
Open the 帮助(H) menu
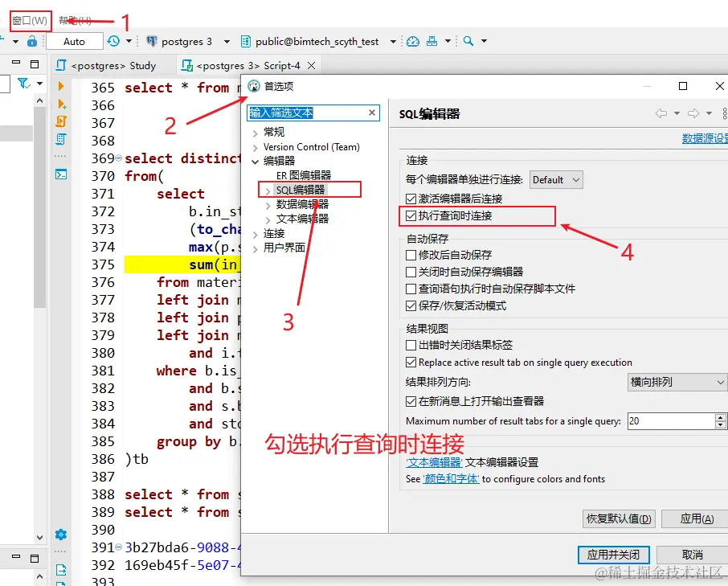click(x=75, y=20)
